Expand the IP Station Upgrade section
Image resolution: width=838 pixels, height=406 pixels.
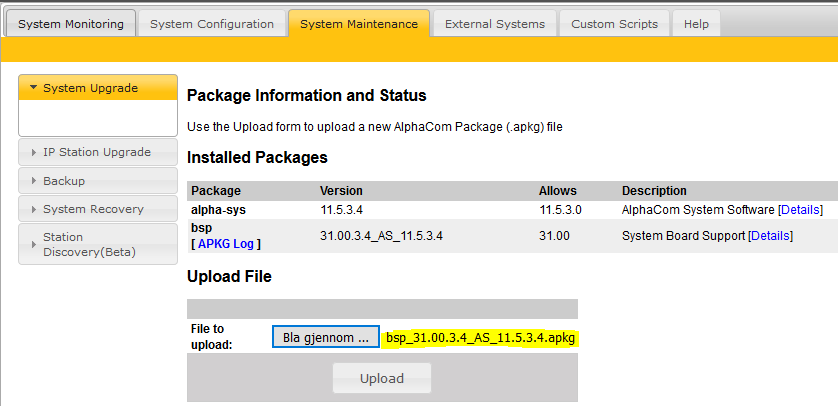[98, 152]
